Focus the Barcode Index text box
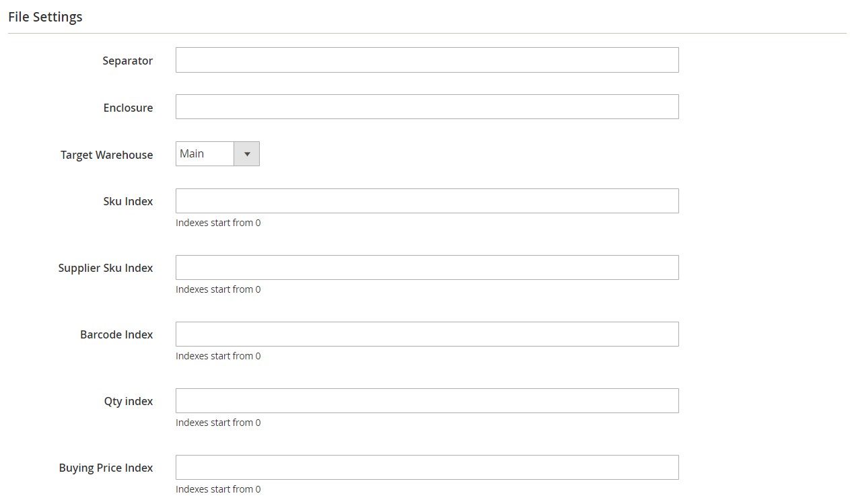The image size is (850, 504). [427, 334]
